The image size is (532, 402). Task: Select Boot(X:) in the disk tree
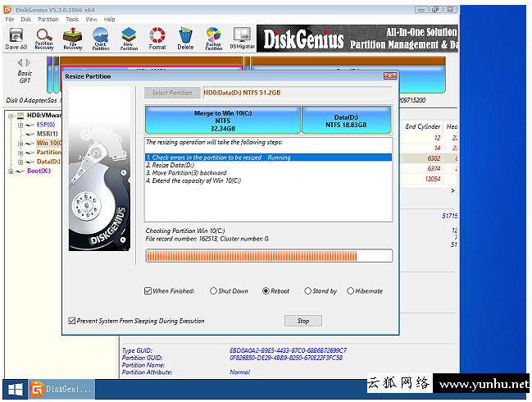(x=39, y=171)
